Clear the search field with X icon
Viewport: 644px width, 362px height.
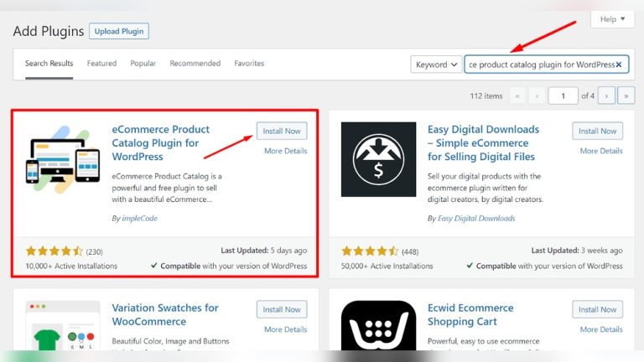(619, 65)
